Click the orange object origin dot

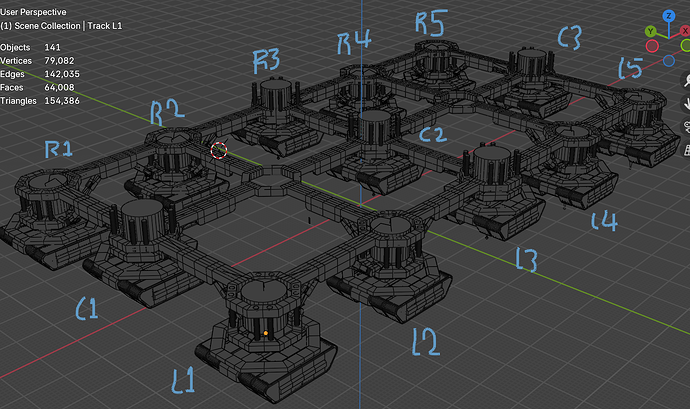click(266, 333)
